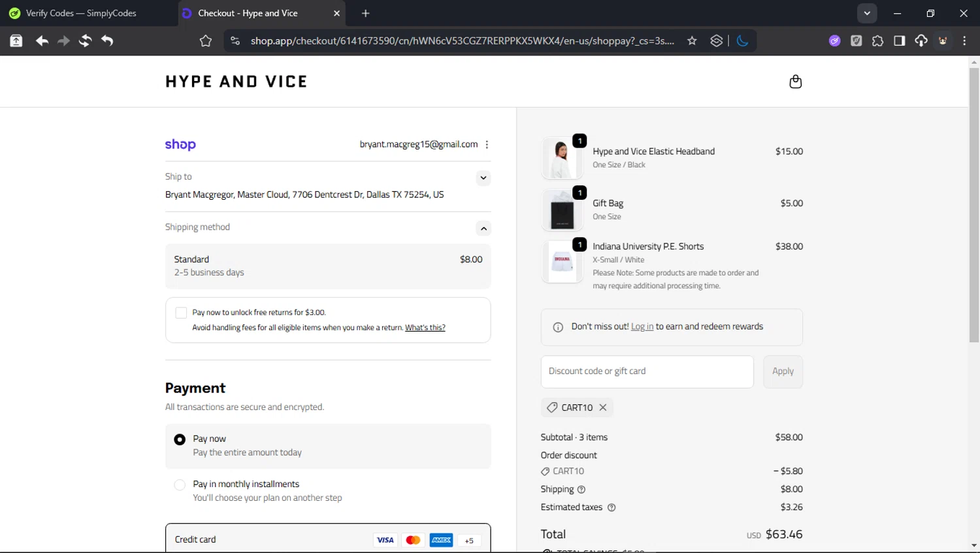980x553 pixels.
Task: Open the home pentagon icon
Action: [206, 41]
